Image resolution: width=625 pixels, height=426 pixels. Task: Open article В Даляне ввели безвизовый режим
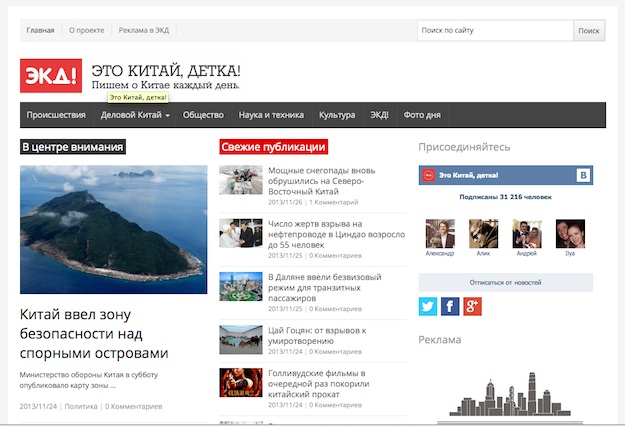325,287
